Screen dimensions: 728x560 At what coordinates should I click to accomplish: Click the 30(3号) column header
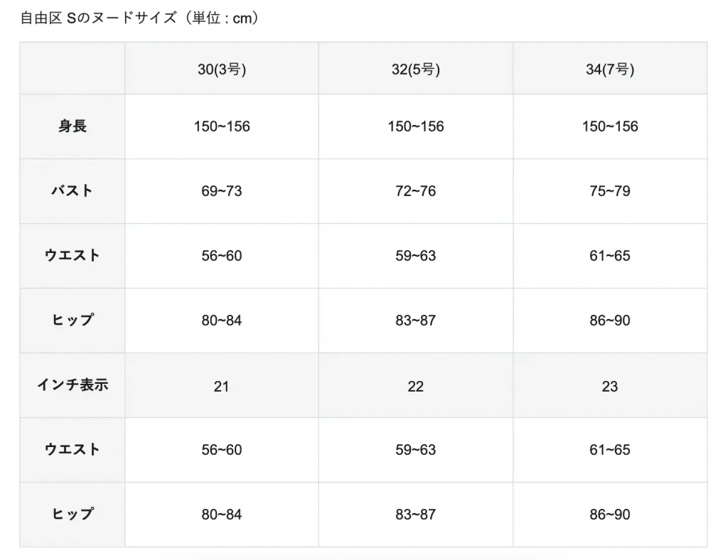pyautogui.click(x=222, y=69)
